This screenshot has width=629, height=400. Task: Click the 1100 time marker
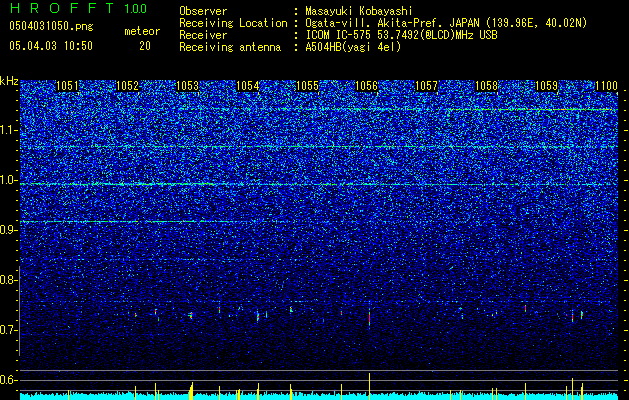pyautogui.click(x=606, y=86)
